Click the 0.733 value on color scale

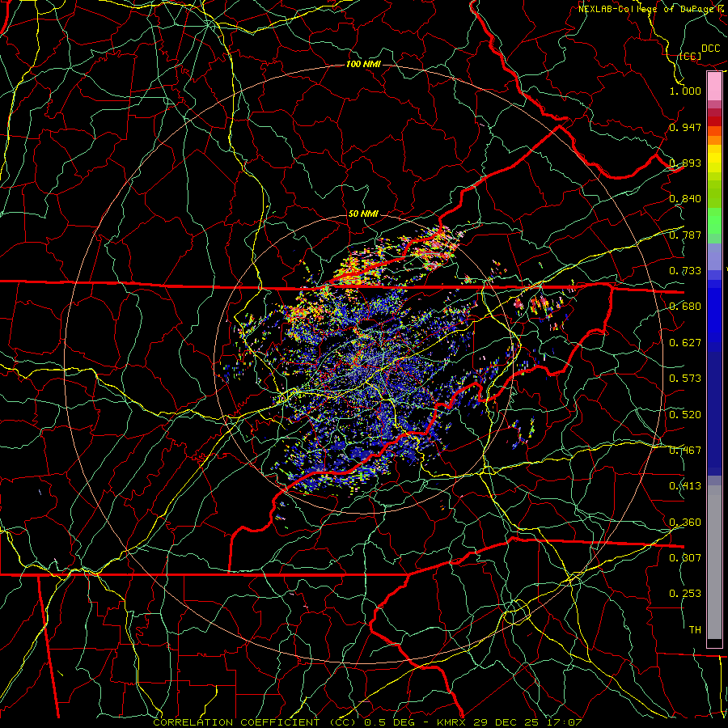(685, 271)
